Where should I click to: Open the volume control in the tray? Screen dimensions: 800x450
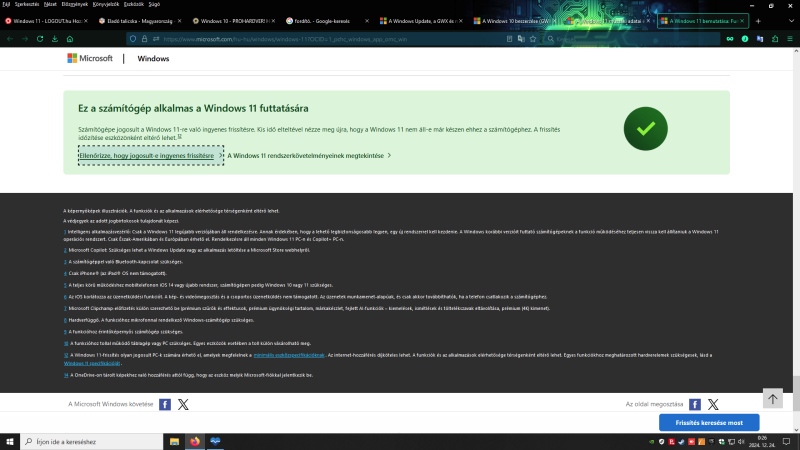pyautogui.click(x=741, y=442)
